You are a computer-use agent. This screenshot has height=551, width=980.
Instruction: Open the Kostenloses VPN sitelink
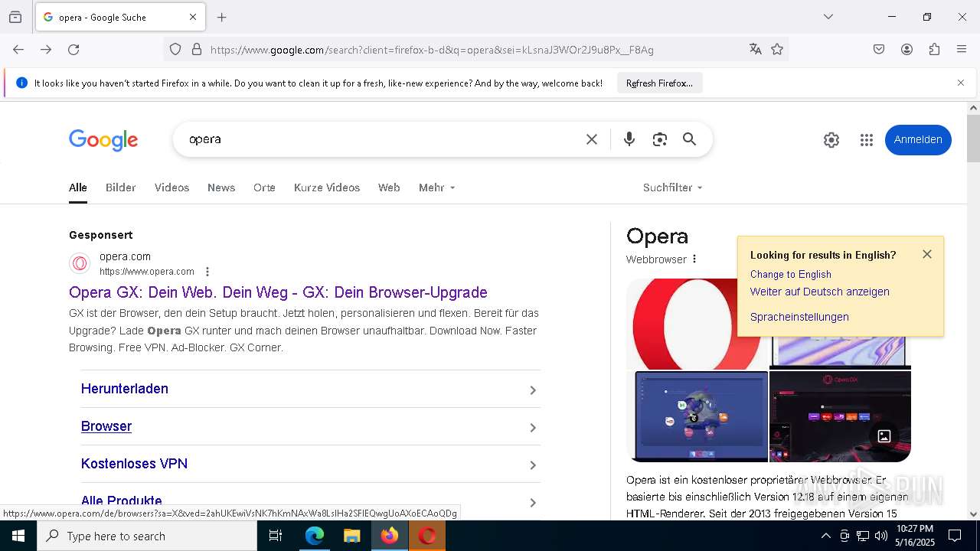tap(134, 464)
